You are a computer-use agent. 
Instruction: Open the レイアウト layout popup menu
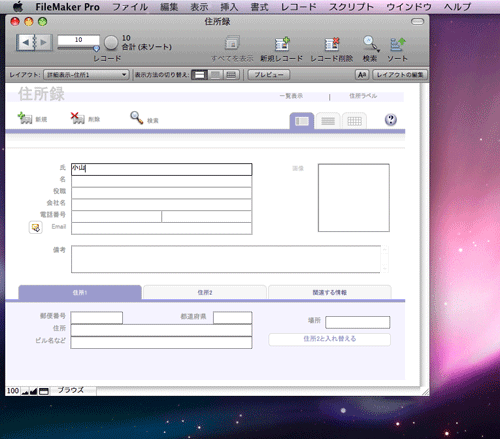(x=86, y=75)
